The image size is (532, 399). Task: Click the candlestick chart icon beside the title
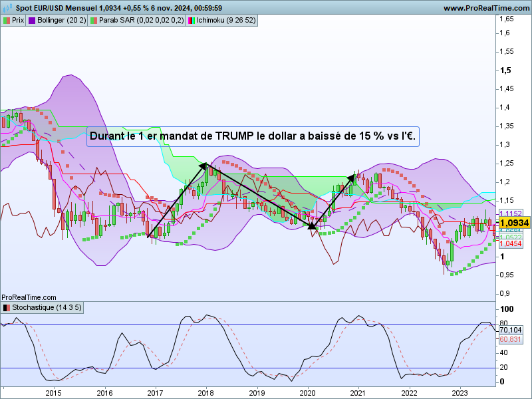pos(7,7)
